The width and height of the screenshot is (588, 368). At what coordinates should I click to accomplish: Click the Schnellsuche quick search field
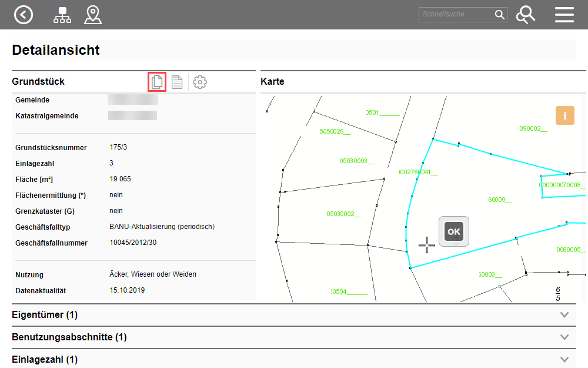coord(456,15)
